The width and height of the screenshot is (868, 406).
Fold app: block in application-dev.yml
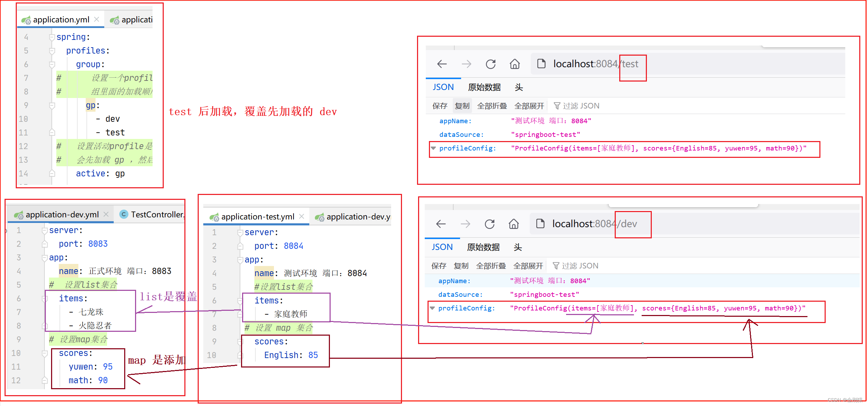[45, 258]
